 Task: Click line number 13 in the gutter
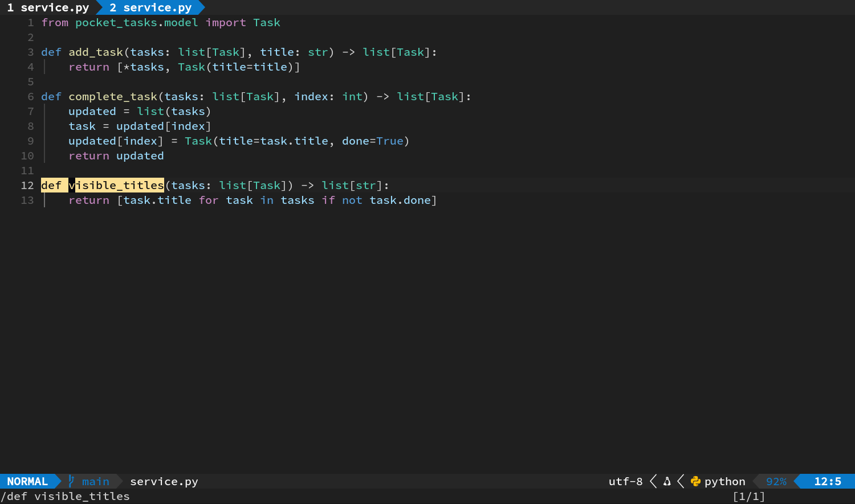(x=27, y=200)
